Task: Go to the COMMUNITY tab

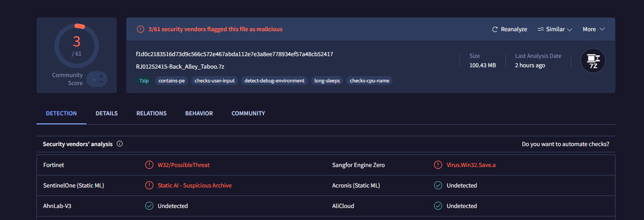Action: 248,114
